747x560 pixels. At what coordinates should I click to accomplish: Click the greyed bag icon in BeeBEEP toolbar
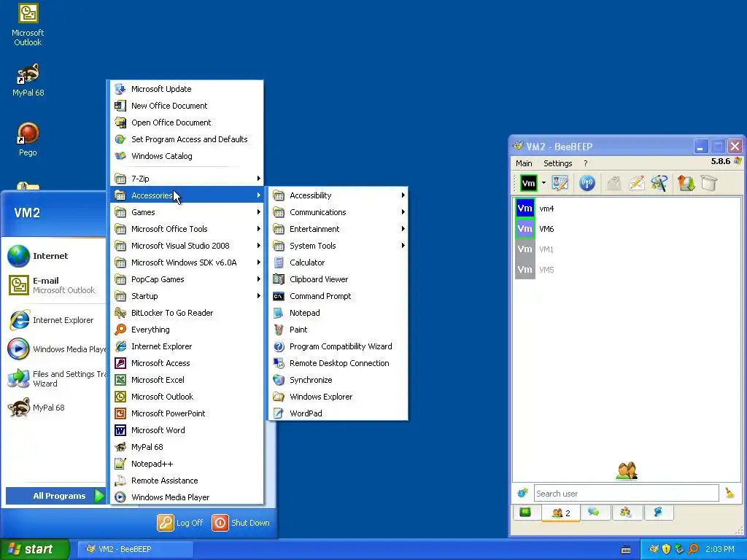pyautogui.click(x=614, y=183)
